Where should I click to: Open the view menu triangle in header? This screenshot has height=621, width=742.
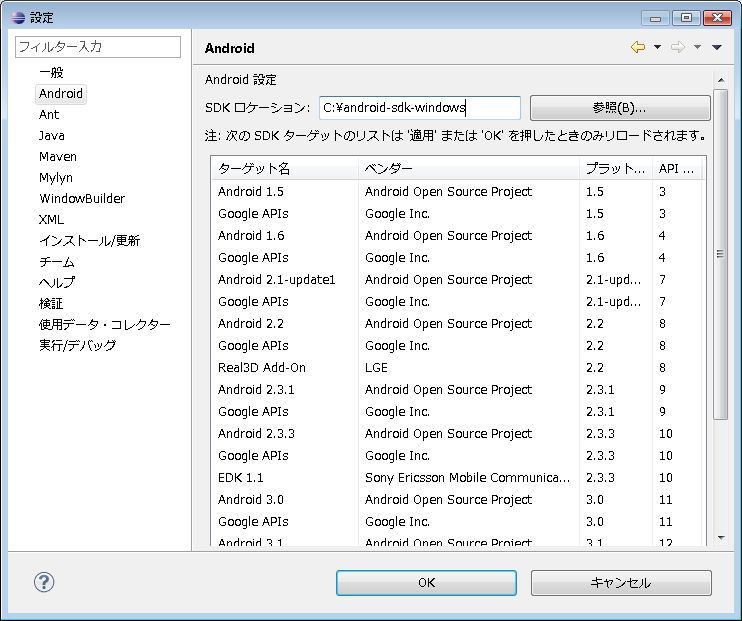716,47
